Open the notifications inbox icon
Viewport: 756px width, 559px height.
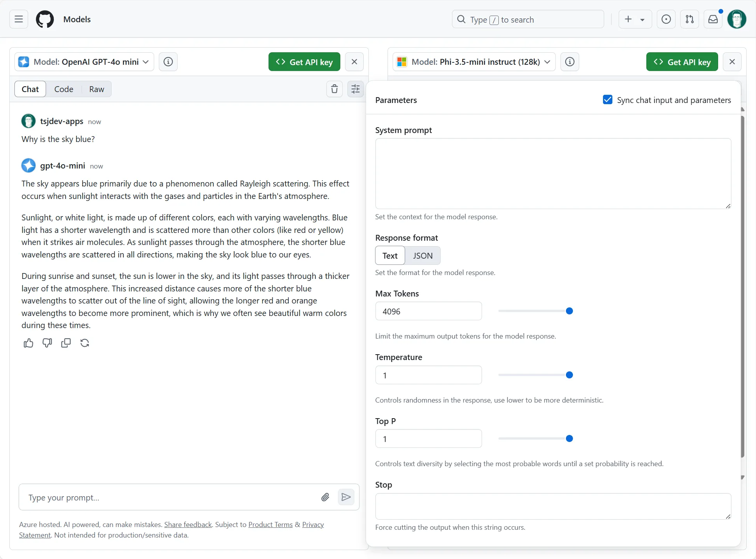713,19
